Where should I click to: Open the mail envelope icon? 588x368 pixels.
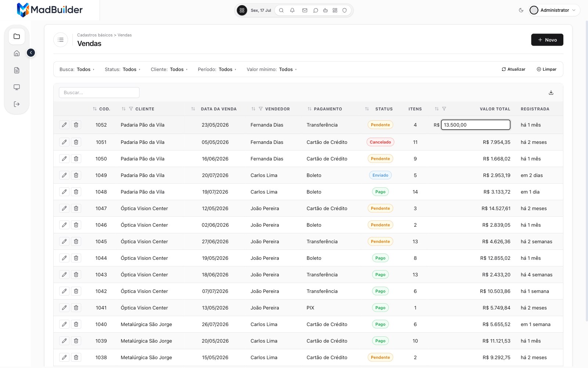[305, 10]
